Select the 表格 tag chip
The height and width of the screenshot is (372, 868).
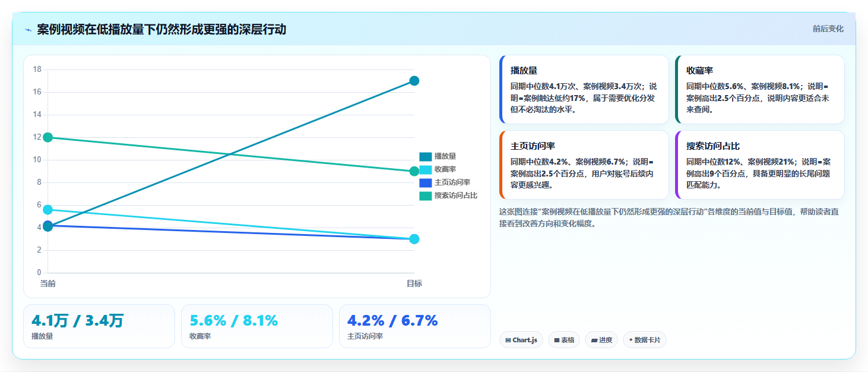click(x=564, y=340)
